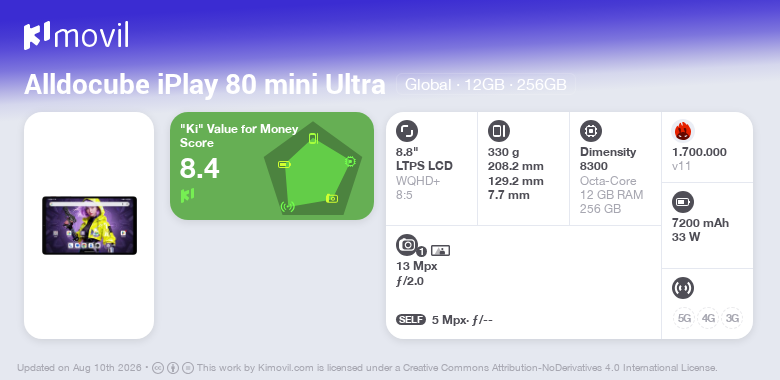The height and width of the screenshot is (380, 780).
Task: Click the SELF selfie camera badge
Action: click(411, 319)
